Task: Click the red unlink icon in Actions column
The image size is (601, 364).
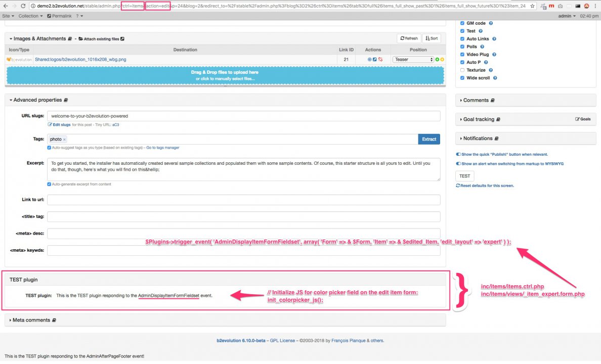Action: pyautogui.click(x=380, y=59)
